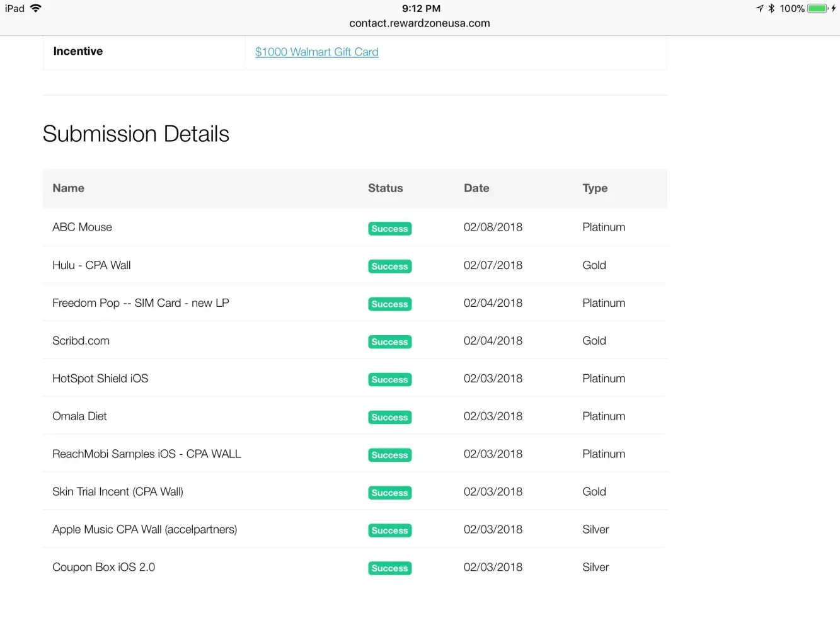Open the $1000 Walmart Gift Card link

click(316, 52)
